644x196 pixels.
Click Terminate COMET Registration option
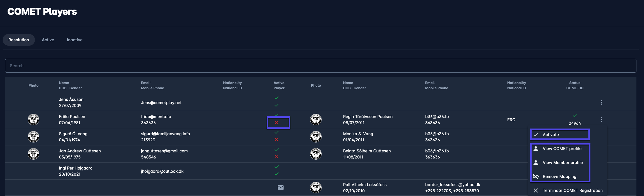click(x=572, y=190)
